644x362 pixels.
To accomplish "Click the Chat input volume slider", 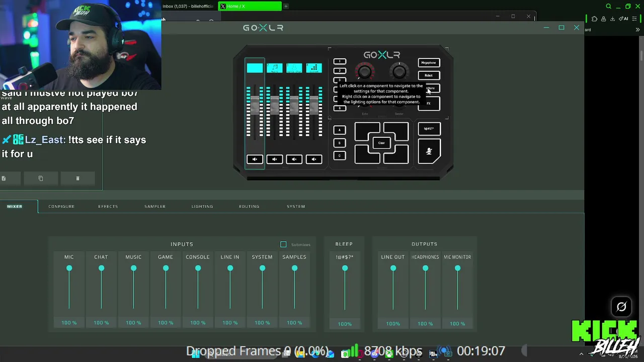I will [101, 288].
